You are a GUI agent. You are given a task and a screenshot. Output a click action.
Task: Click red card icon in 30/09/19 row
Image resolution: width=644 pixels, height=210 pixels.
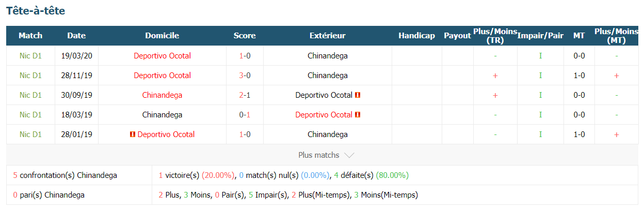point(358,95)
